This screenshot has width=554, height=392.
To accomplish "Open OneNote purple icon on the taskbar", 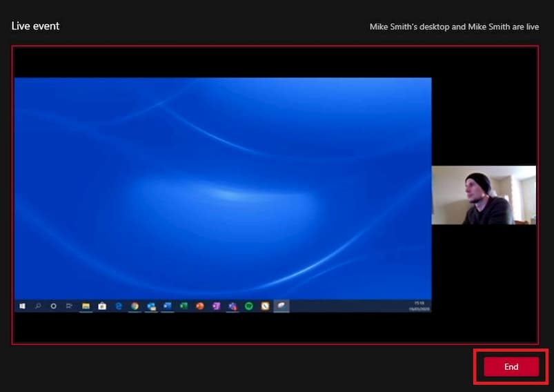I will pyautogui.click(x=216, y=306).
